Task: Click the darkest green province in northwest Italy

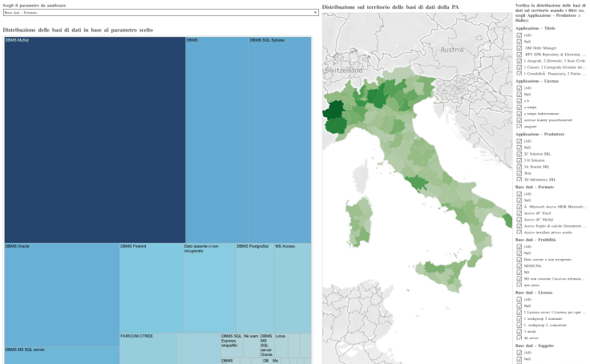Action: click(x=333, y=110)
